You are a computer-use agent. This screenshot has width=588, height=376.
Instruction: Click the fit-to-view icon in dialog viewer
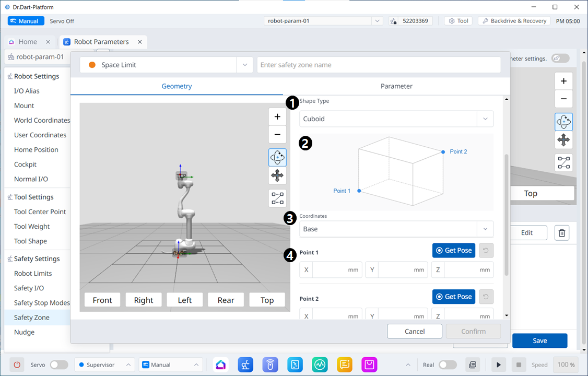pos(277,198)
